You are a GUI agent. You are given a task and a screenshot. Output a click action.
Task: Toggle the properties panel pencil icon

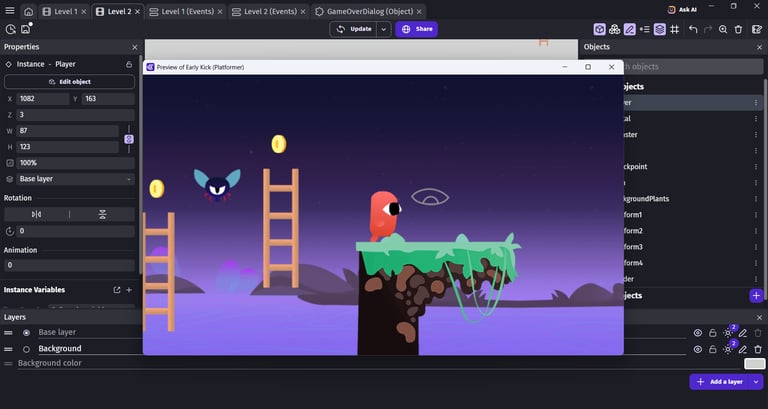[x=629, y=29]
